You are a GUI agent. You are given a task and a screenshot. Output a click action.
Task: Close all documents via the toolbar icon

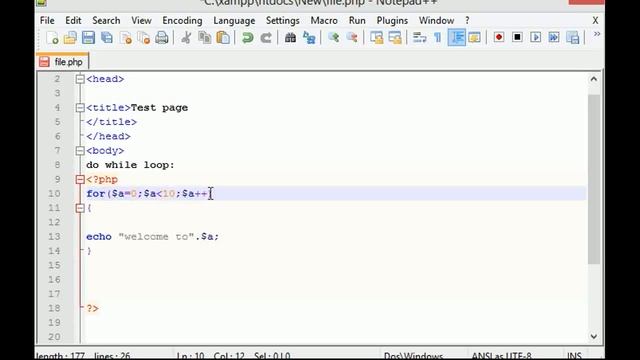pyautogui.click(x=144, y=38)
